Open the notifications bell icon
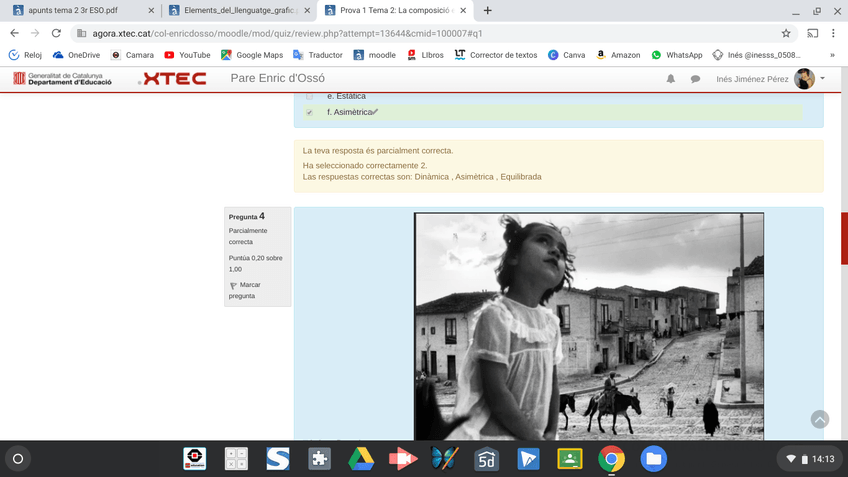Viewport: 848px width, 477px height. pyautogui.click(x=671, y=79)
